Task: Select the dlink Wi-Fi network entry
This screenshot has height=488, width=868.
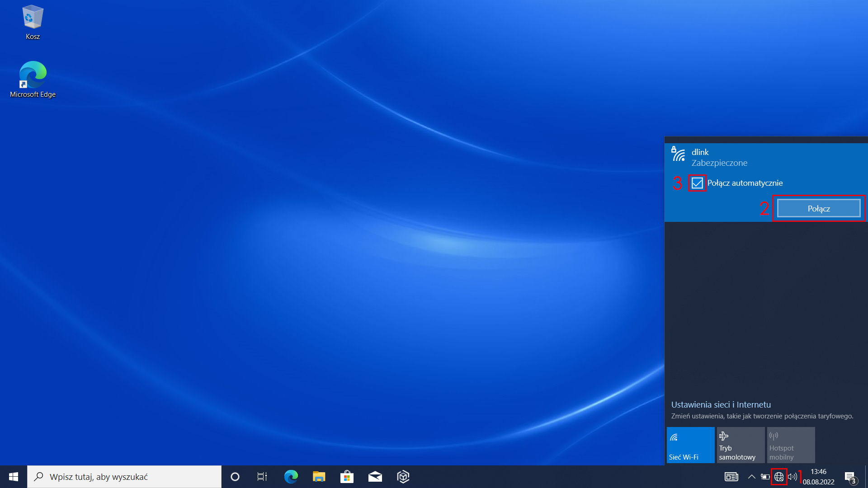Action: pyautogui.click(x=766, y=183)
